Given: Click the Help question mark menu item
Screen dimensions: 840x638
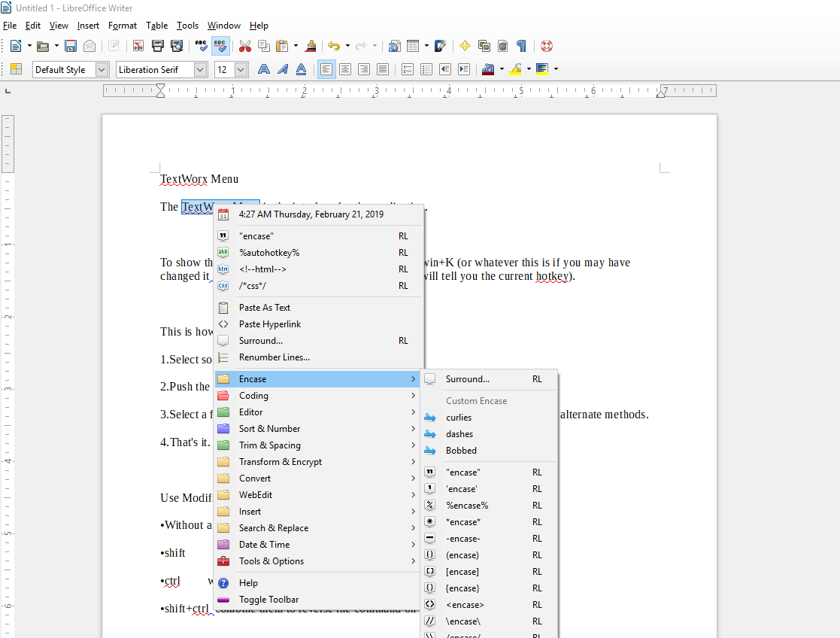Looking at the screenshot, I should (x=318, y=583).
